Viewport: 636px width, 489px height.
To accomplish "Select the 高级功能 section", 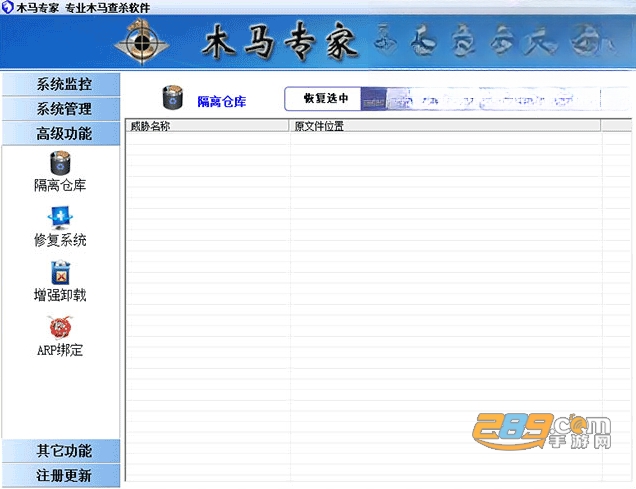I will [61, 133].
